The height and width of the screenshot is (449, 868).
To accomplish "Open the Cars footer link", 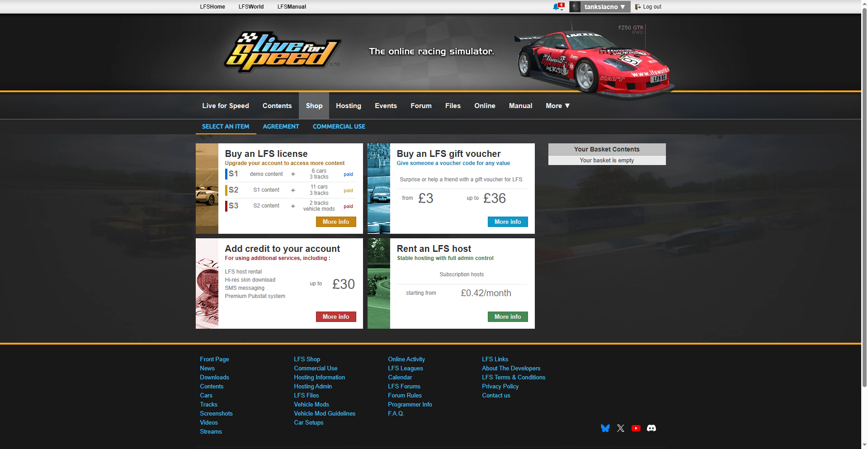I will (x=206, y=396).
